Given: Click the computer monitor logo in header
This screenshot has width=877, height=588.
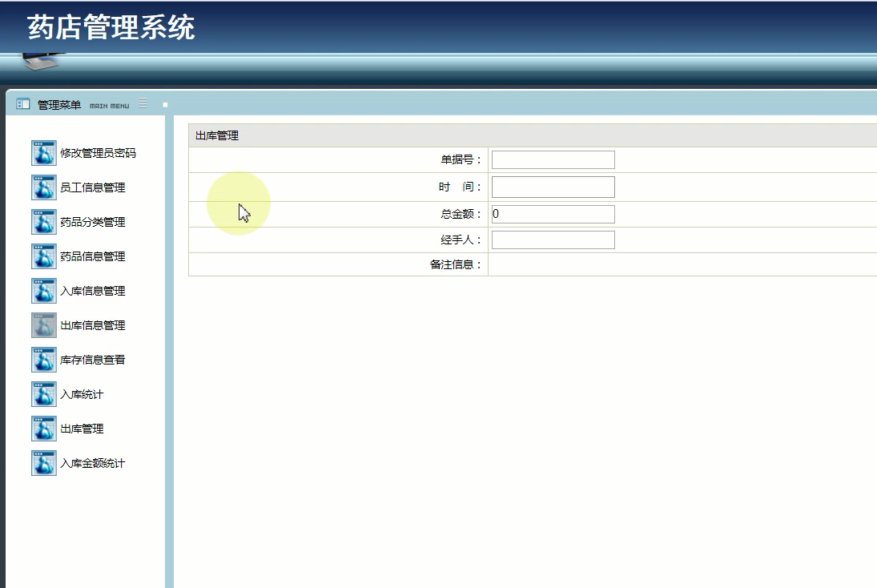Looking at the screenshot, I should click(x=43, y=61).
